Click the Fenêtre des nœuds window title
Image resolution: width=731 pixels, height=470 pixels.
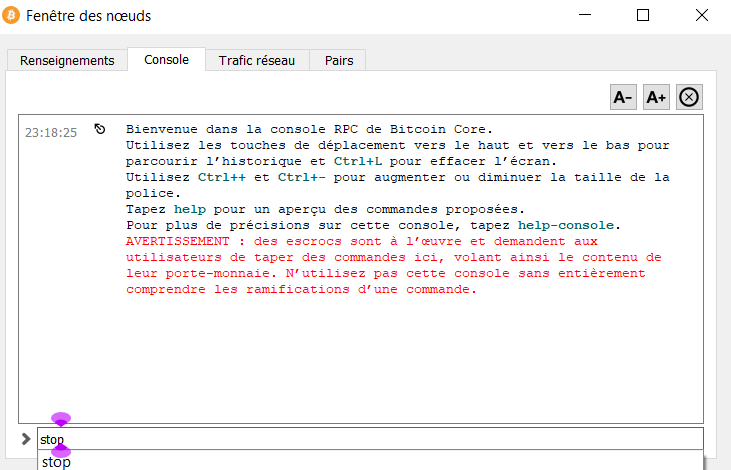[89, 16]
